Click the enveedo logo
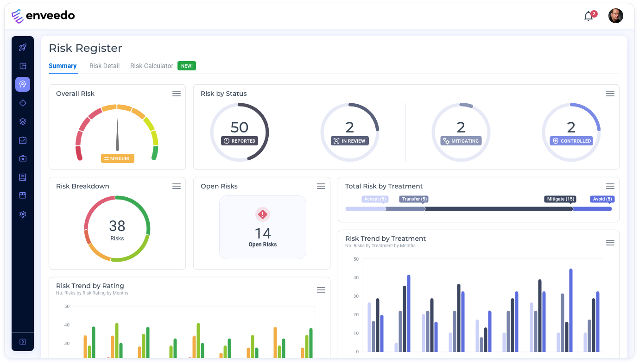 coord(43,15)
